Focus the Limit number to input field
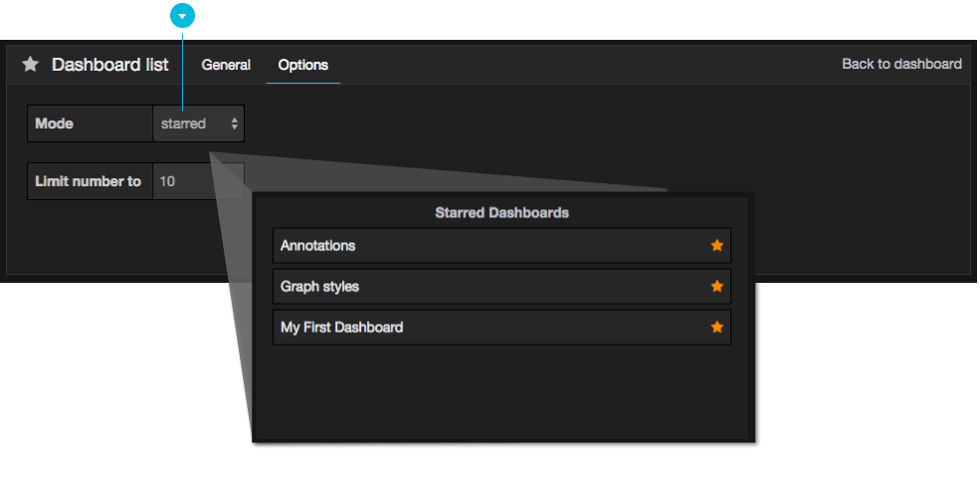This screenshot has height=488, width=980. [x=197, y=182]
